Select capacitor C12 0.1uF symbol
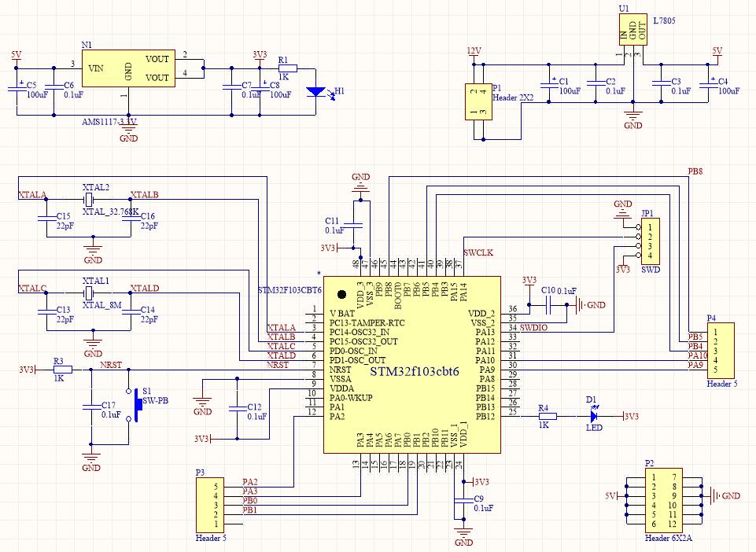Screen dimensions: 756x552 click(x=237, y=408)
